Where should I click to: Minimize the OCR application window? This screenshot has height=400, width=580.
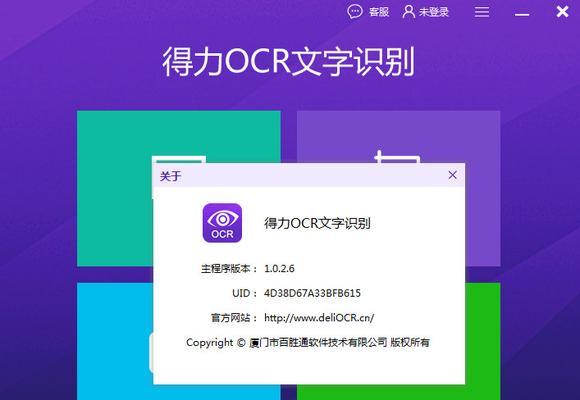coord(522,14)
